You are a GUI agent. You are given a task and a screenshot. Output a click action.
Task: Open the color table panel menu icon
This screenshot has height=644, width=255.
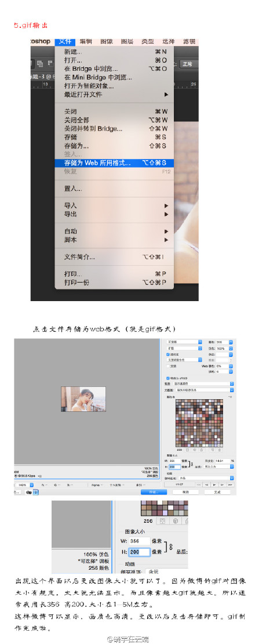point(230,397)
